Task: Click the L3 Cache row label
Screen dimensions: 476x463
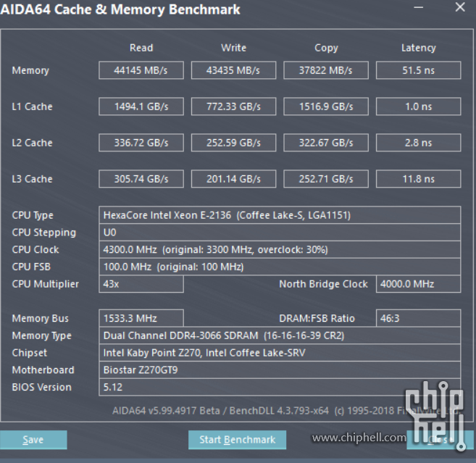Action: pos(32,179)
